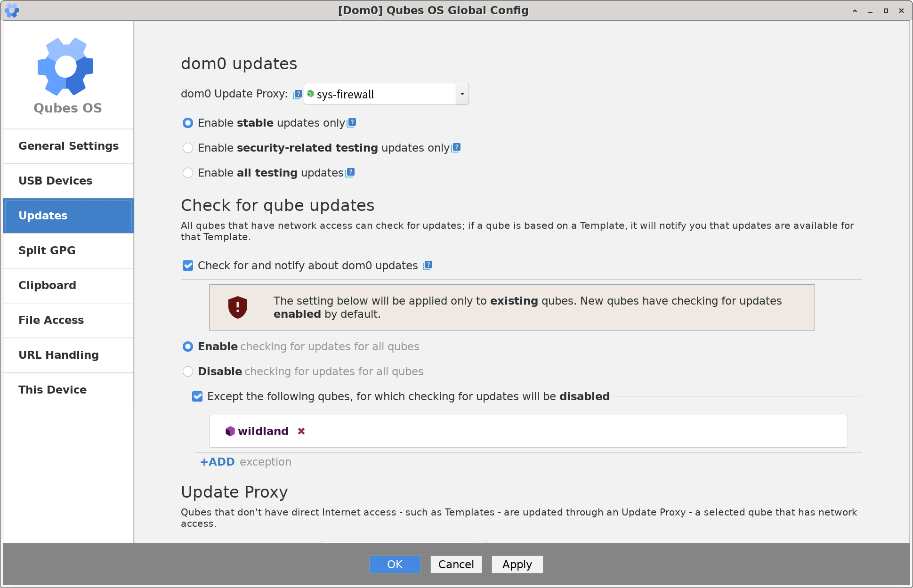Click the Cancel button
913x588 pixels.
(x=456, y=564)
